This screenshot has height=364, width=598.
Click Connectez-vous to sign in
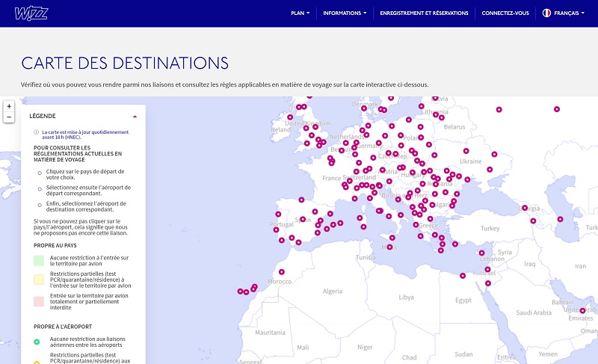pos(505,13)
